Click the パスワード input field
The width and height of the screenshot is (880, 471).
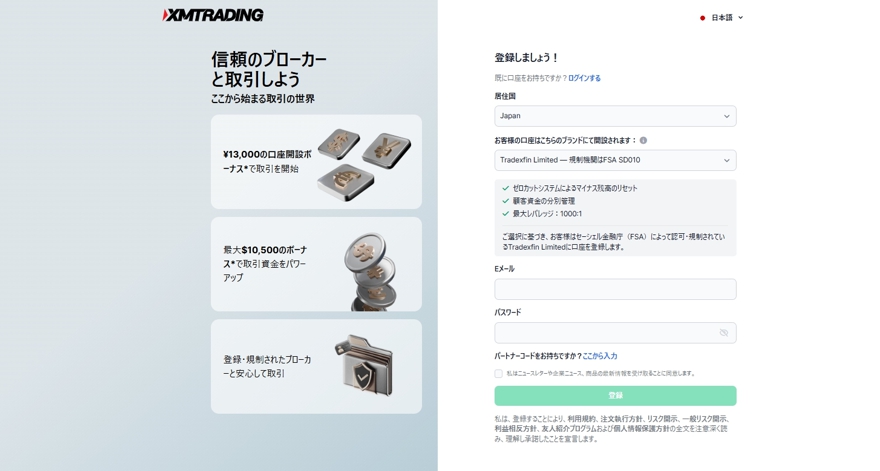click(x=615, y=333)
